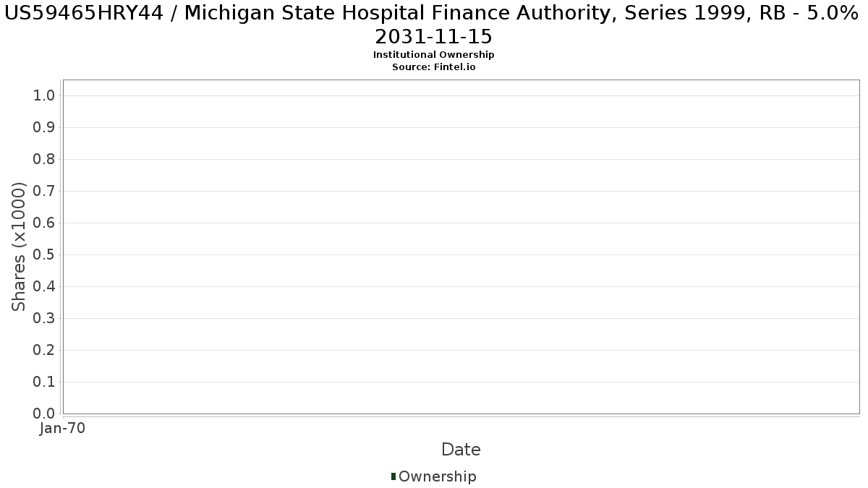Click the Institutional Ownership subtitle

(433, 55)
